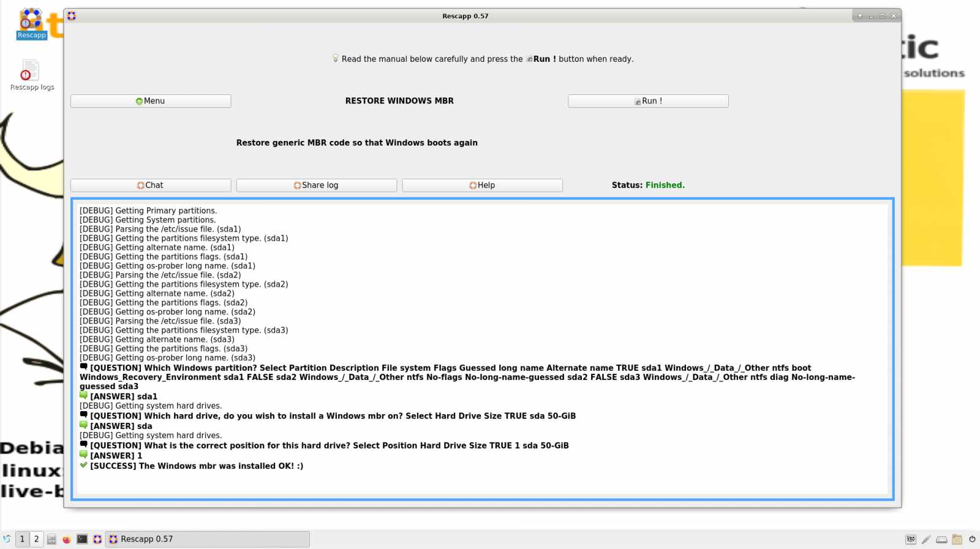Launch Firefox from the taskbar

[x=67, y=539]
